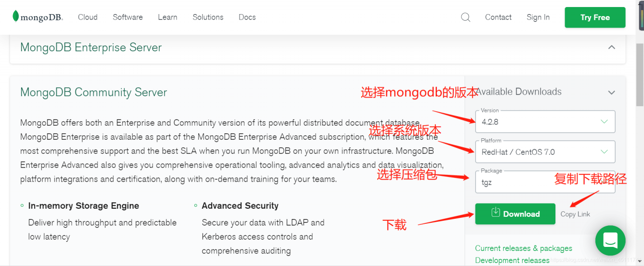The image size is (644, 266).
Task: Open the Version 4.2.8 dropdown
Action: 545,122
